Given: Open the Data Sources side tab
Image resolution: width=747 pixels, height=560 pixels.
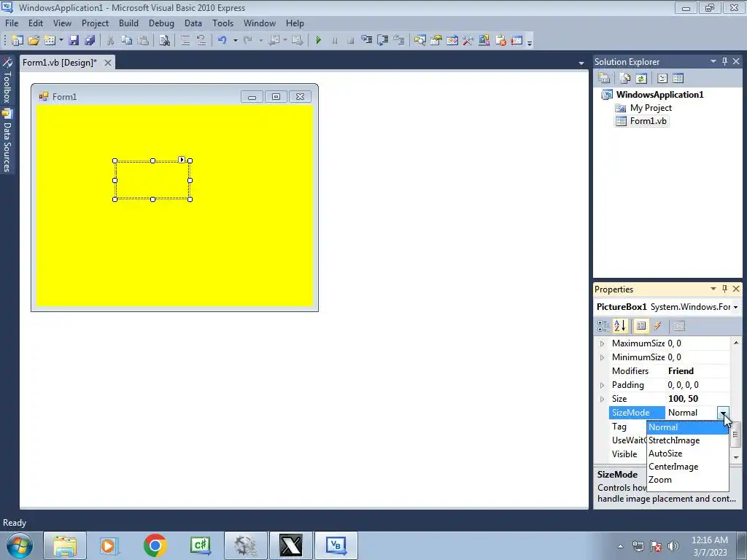Looking at the screenshot, I should click(7, 141).
